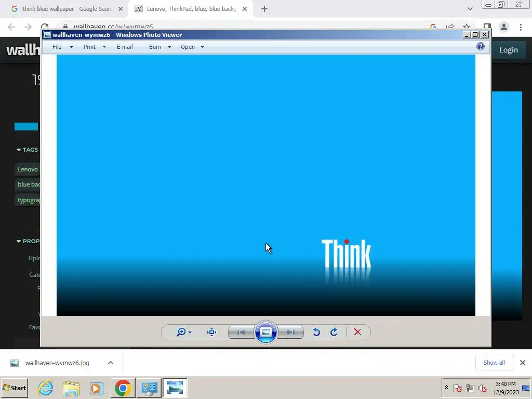The image size is (532, 399).
Task: Open download item options chevron
Action: [111, 363]
